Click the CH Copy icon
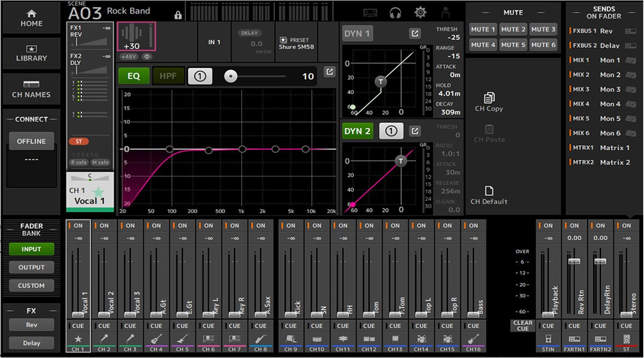 click(x=489, y=98)
